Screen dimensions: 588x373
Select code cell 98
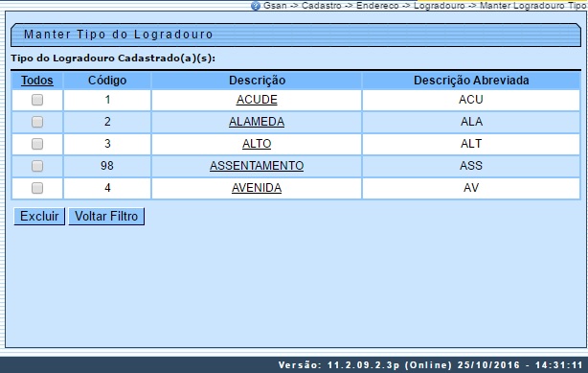(107, 166)
